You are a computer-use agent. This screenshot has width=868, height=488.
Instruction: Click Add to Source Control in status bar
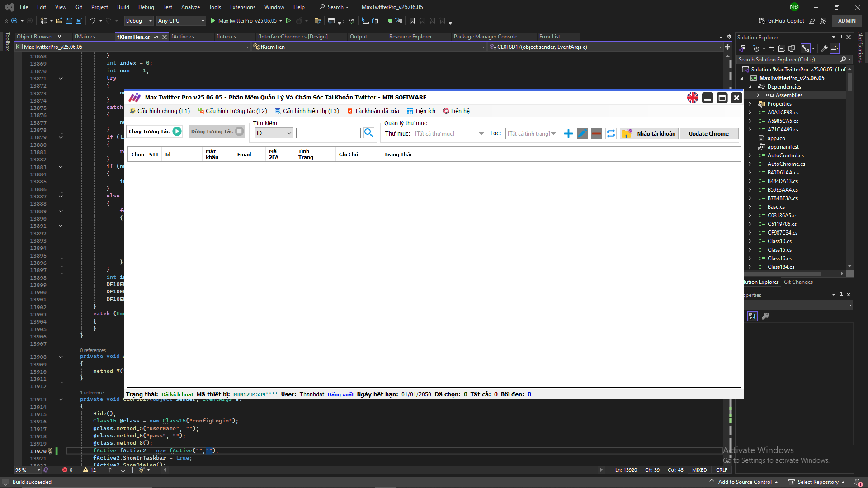743,482
